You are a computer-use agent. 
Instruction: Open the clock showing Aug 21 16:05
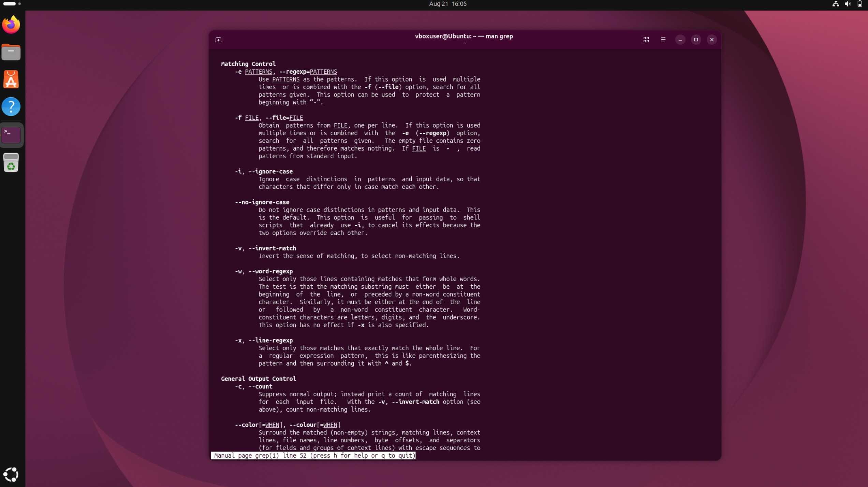pos(447,4)
